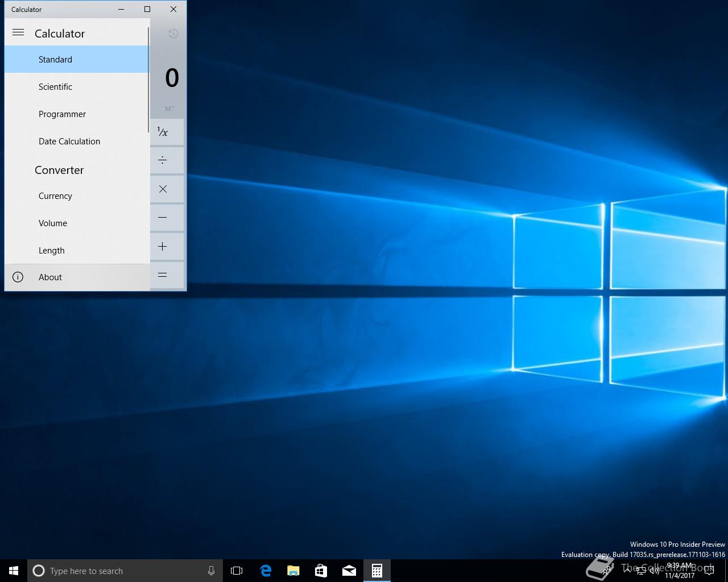This screenshot has height=582, width=728.
Task: Click the divide key
Action: coord(167,160)
